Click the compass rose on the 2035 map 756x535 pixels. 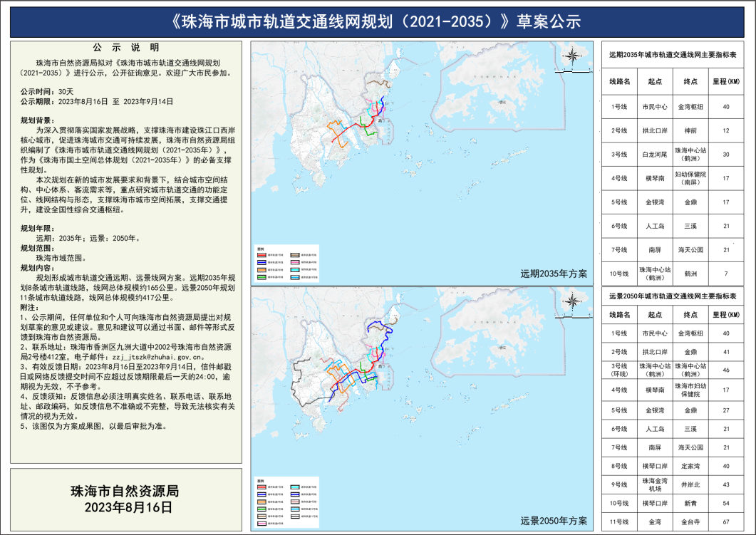(572, 56)
